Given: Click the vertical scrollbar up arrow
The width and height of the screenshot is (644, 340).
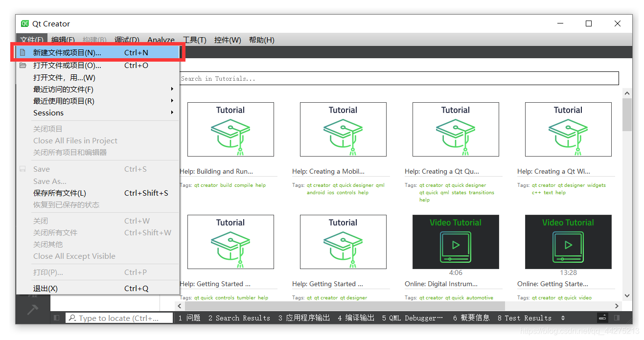Looking at the screenshot, I should click(627, 93).
